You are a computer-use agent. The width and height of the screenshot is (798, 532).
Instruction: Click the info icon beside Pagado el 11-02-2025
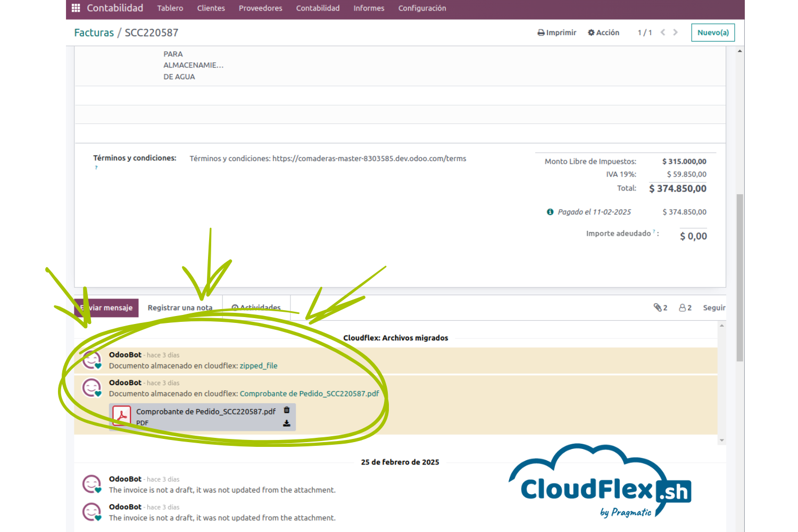pyautogui.click(x=550, y=212)
